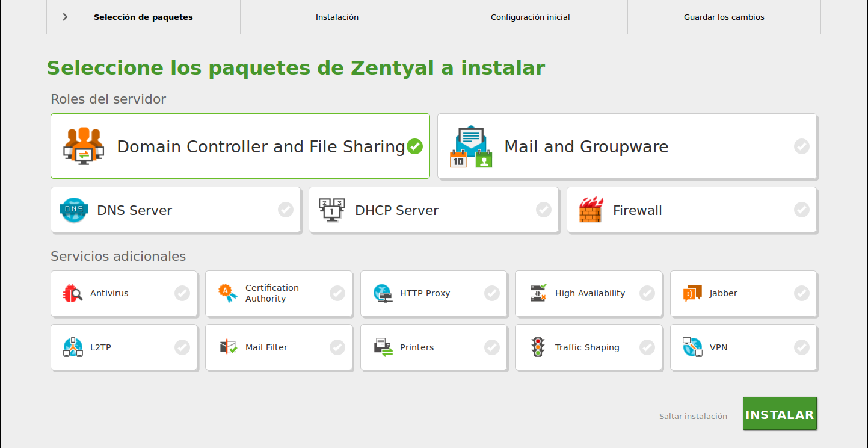This screenshot has height=448, width=868.
Task: Select the HTTP Proxy label
Action: (x=425, y=293)
